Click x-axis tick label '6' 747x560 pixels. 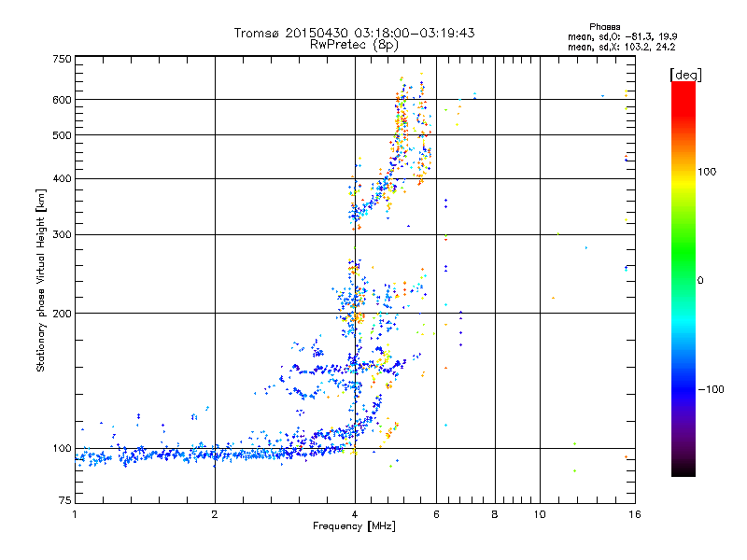pos(436,514)
